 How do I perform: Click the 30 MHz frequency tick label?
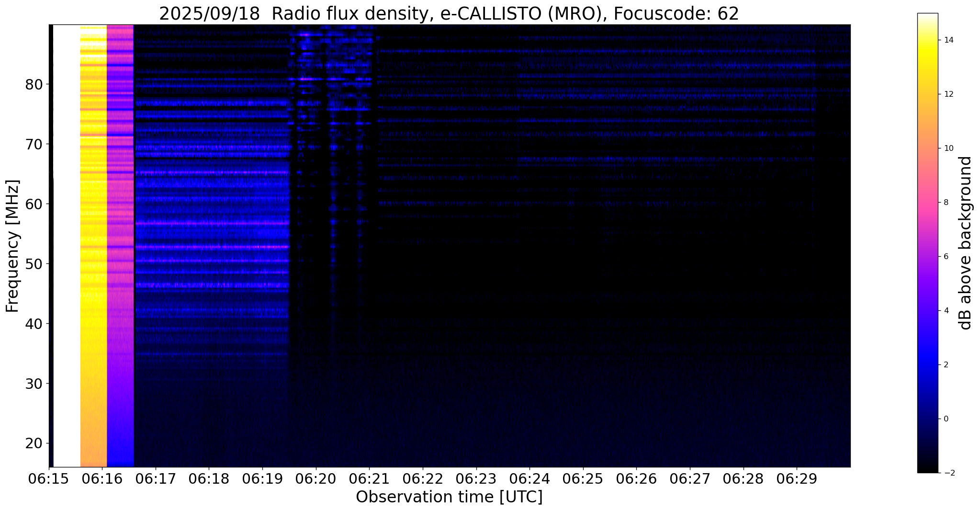coord(34,384)
